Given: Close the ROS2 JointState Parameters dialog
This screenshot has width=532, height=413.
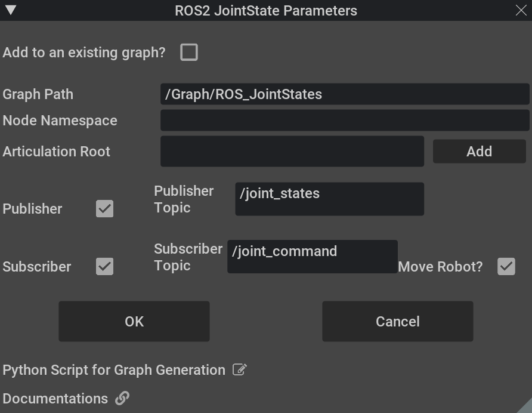Looking at the screenshot, I should 521,10.
